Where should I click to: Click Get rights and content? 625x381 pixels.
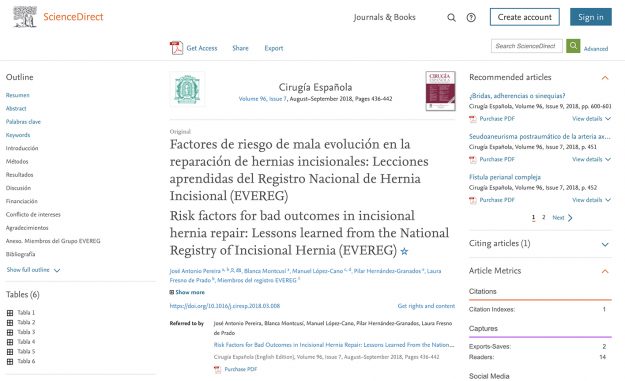(x=426, y=306)
